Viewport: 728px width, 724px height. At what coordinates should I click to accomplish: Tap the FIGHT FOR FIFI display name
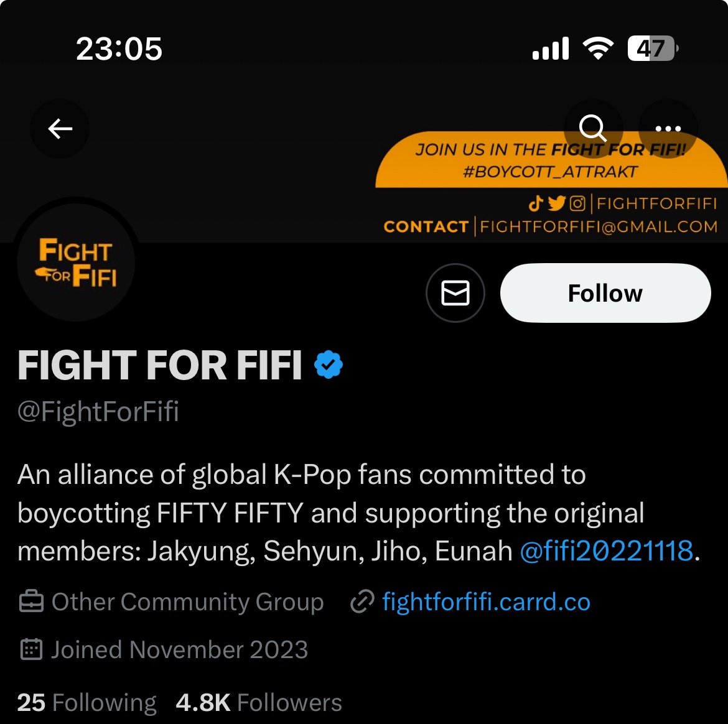pyautogui.click(x=160, y=365)
